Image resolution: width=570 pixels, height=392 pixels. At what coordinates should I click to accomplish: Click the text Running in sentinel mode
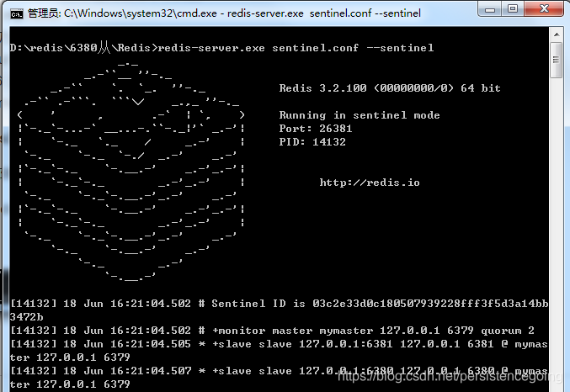coord(360,115)
